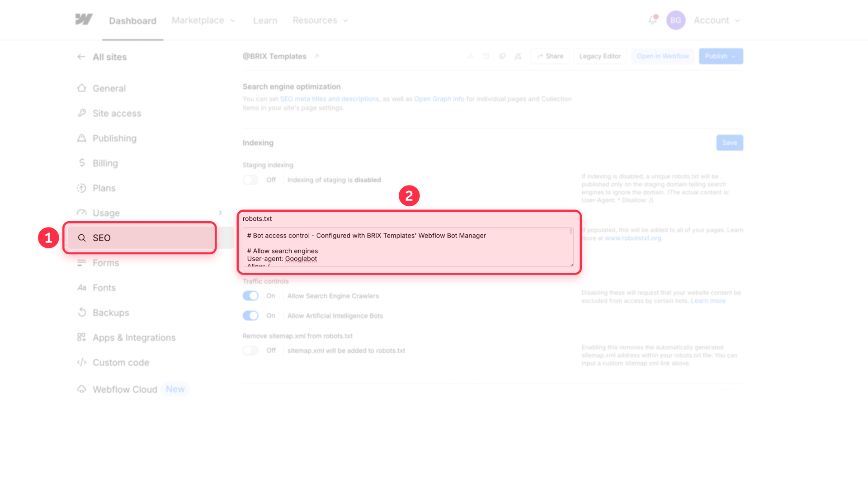Toggle Allow Artificial Intelligence Bots switch
Screen dimensions: 868x489
250,316
